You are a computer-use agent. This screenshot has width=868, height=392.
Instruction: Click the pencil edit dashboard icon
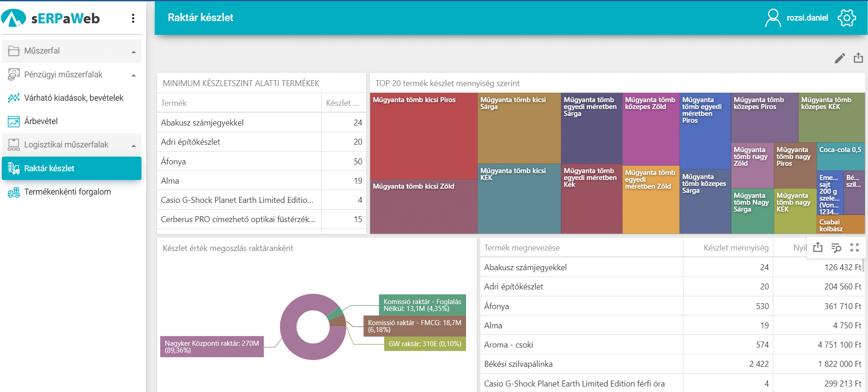click(840, 58)
